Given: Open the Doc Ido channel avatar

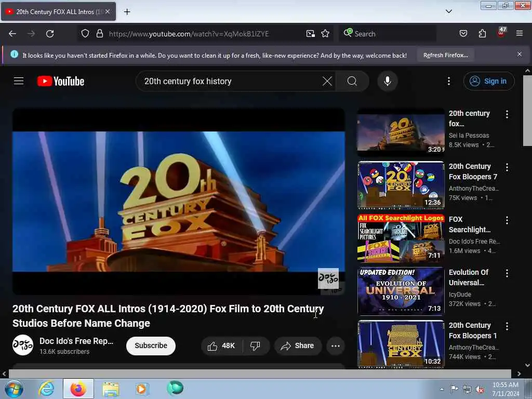Looking at the screenshot, I should (x=23, y=345).
